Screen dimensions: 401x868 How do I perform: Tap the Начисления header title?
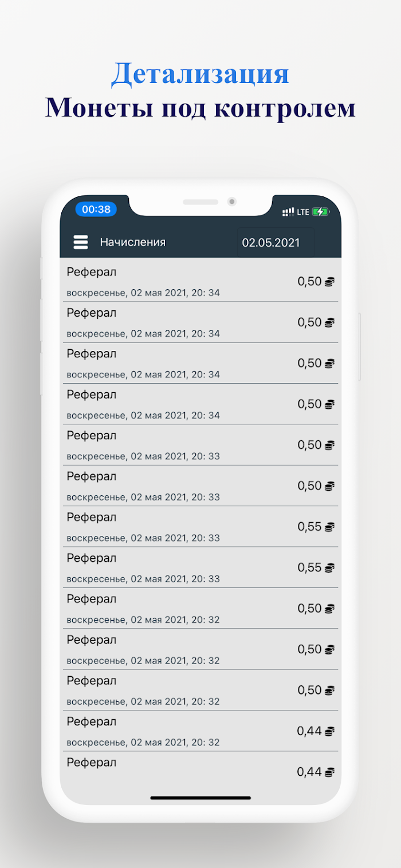click(x=133, y=242)
